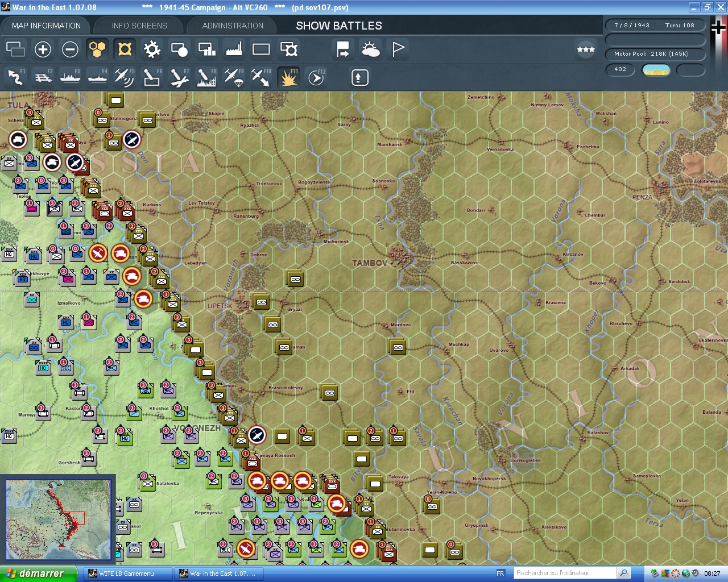728x582 pixels.
Task: Click the 402 admin points field
Action: point(620,69)
